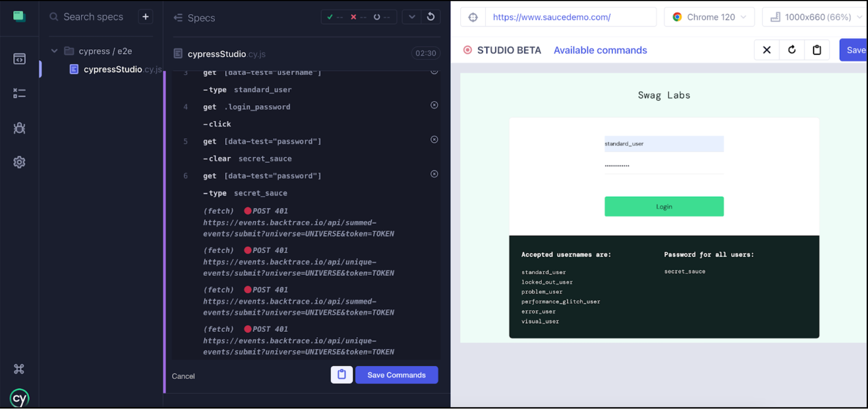This screenshot has width=868, height=411.
Task: Open the Specs icon in sidebar
Action: point(19,59)
